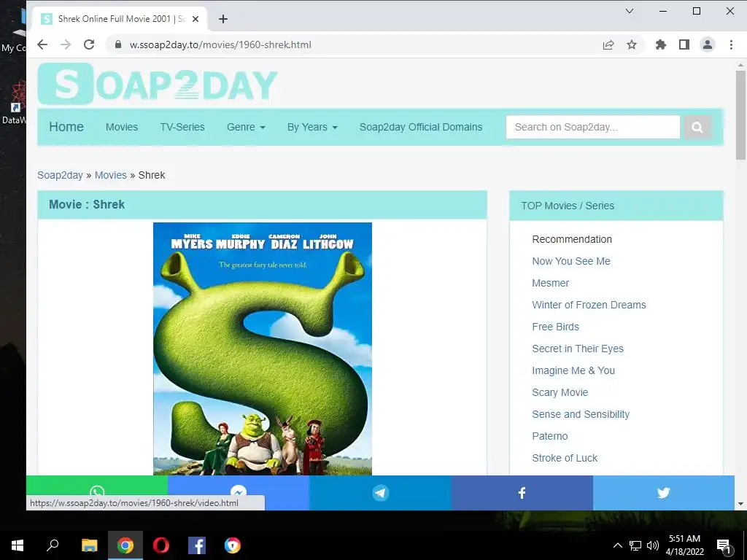
Task: Open Soap2day Official Domains
Action: (421, 127)
